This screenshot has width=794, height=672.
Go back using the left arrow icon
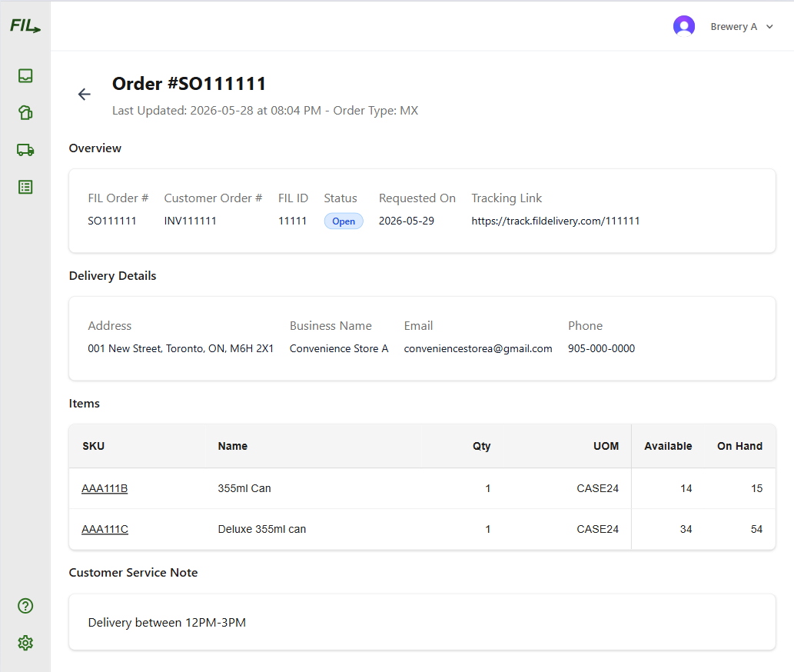coord(84,95)
